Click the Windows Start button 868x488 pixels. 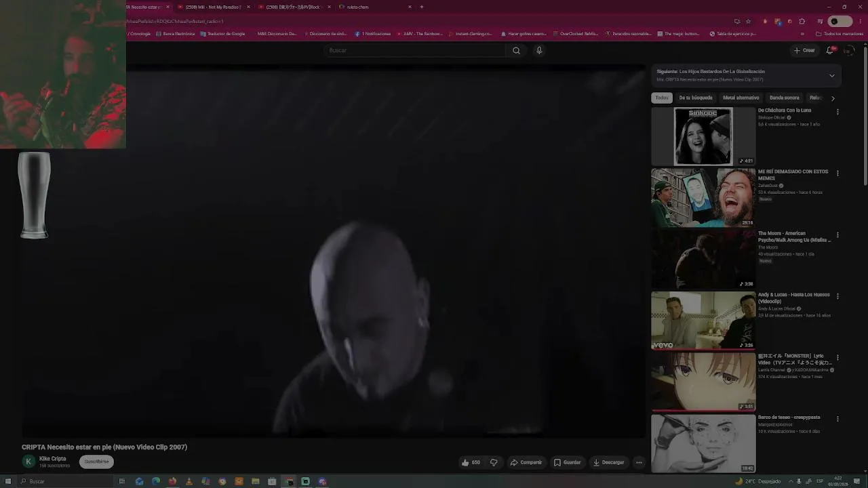(x=8, y=481)
